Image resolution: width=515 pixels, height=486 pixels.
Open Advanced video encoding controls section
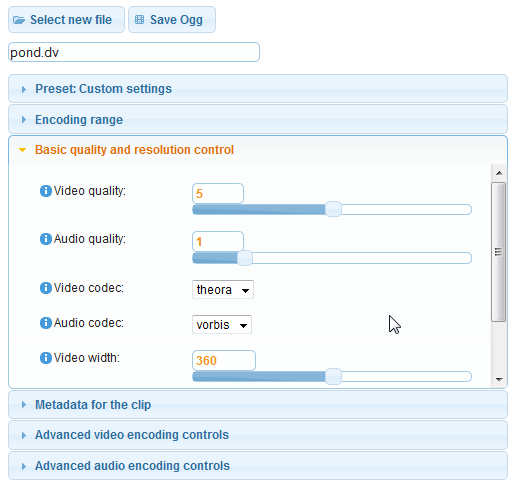pyautogui.click(x=258, y=435)
